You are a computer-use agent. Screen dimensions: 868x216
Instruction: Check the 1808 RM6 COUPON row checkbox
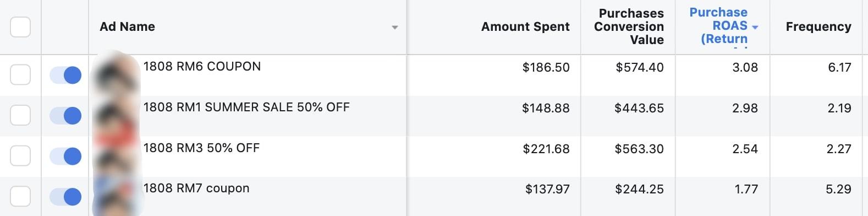20,74
